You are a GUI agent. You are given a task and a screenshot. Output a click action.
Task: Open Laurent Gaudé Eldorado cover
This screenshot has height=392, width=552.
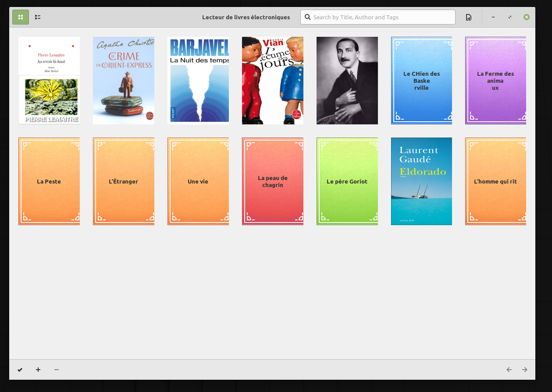(x=421, y=181)
